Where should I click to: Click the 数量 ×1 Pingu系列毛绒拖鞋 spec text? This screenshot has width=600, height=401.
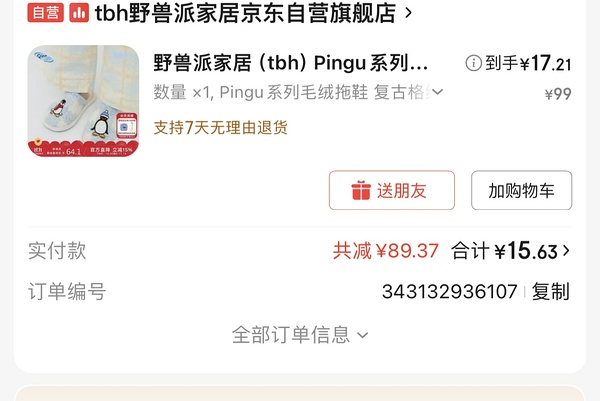pos(292,92)
